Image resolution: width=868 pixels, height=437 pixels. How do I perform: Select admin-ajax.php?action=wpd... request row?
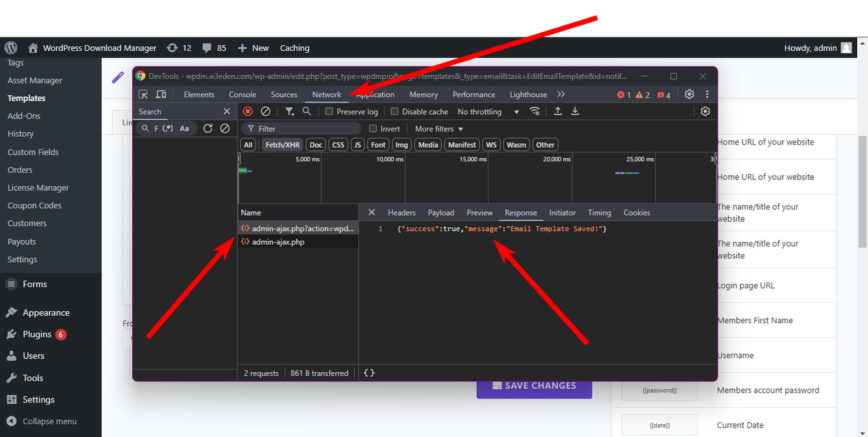coord(298,229)
